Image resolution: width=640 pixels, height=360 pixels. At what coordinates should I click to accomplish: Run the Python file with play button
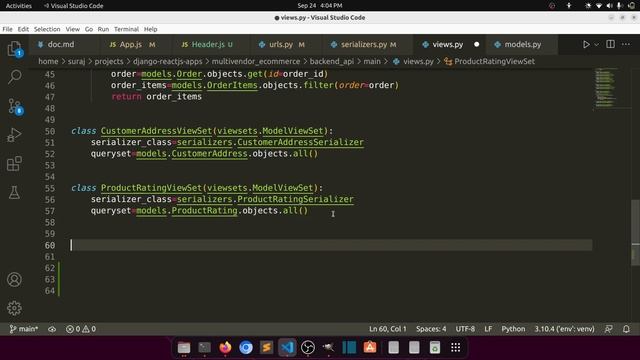point(586,44)
